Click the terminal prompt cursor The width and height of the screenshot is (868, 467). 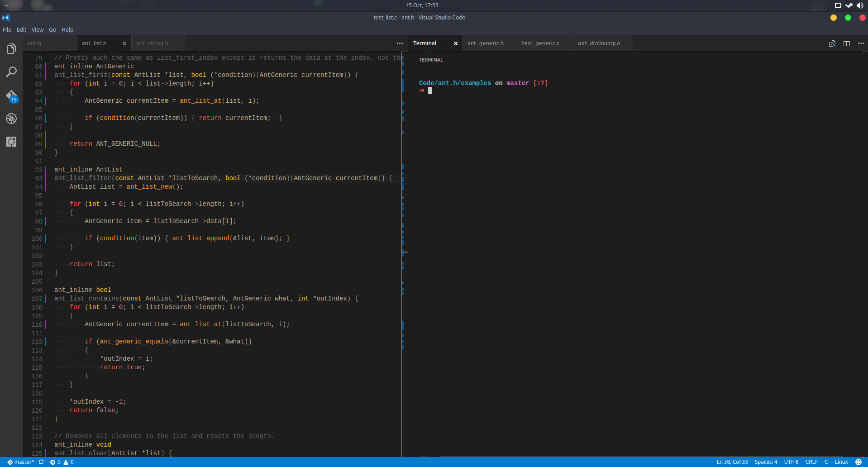[430, 91]
